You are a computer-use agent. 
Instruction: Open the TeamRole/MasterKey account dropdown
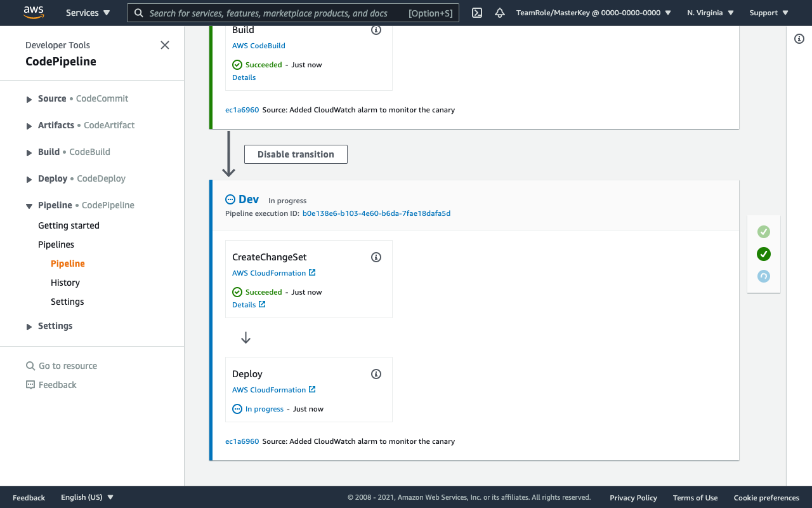[x=594, y=13]
